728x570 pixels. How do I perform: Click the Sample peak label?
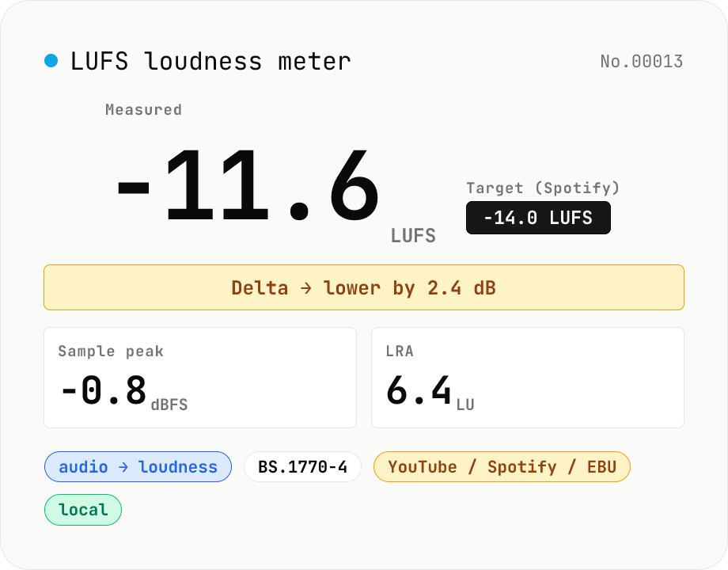111,351
